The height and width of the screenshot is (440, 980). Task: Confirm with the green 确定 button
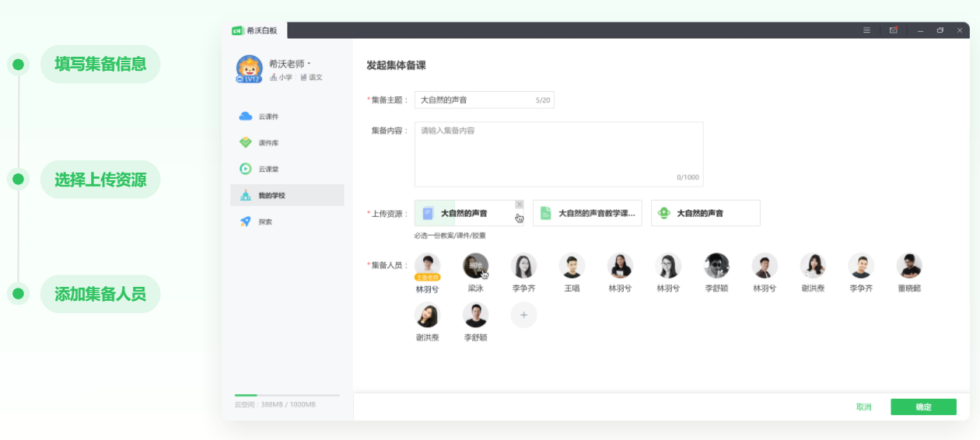[x=923, y=407]
